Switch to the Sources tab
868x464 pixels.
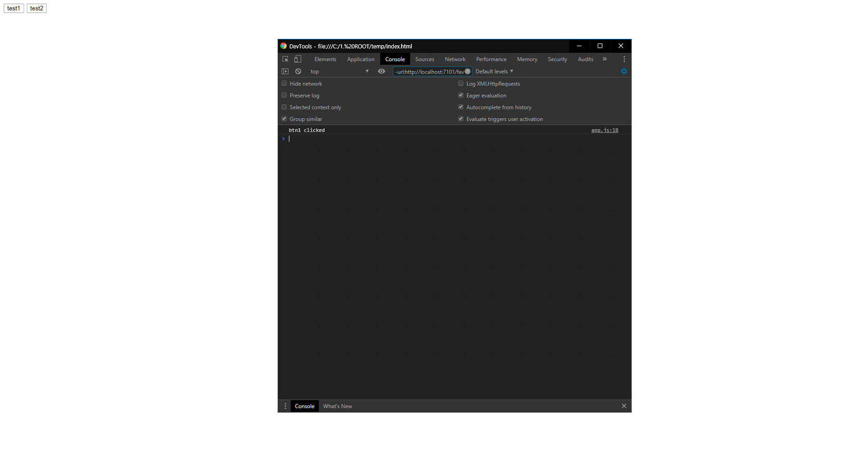click(424, 59)
